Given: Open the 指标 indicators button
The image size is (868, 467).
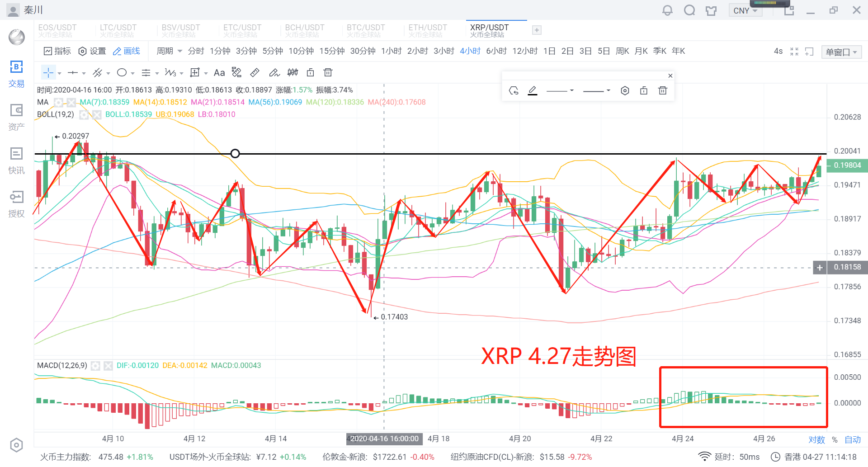Looking at the screenshot, I should pos(57,51).
